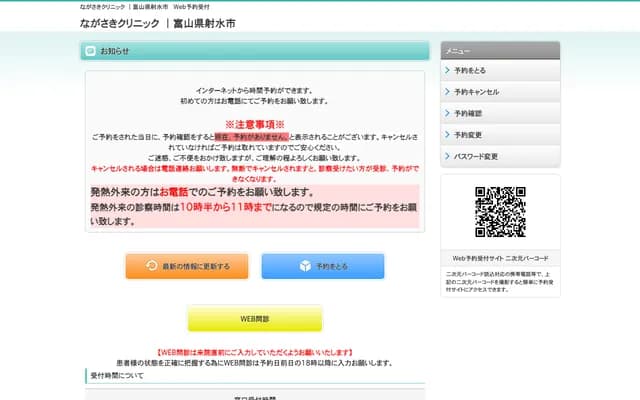
Task: Select 予約キャンセル from the sidebar menu
Action: click(476, 92)
